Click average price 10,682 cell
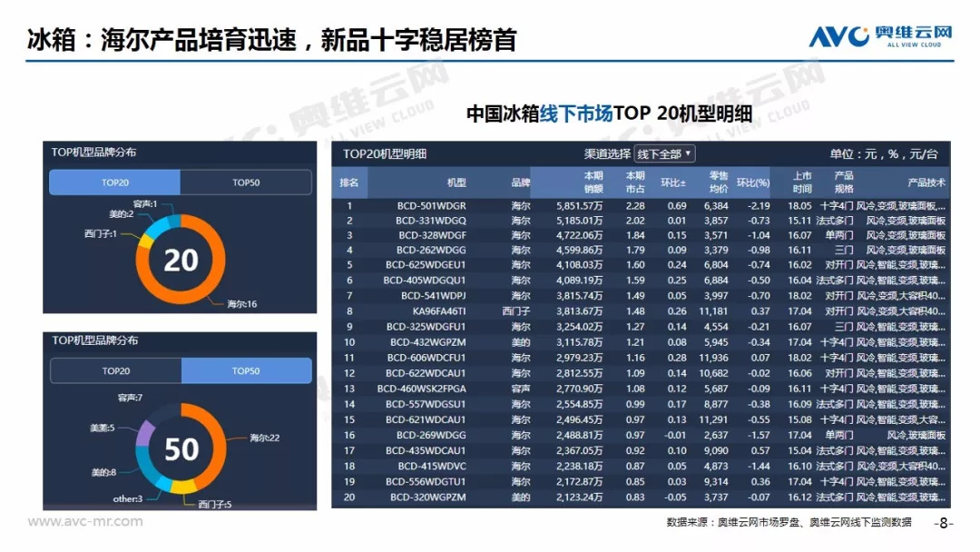Screen dimensions: 980x552 pyautogui.click(x=713, y=373)
